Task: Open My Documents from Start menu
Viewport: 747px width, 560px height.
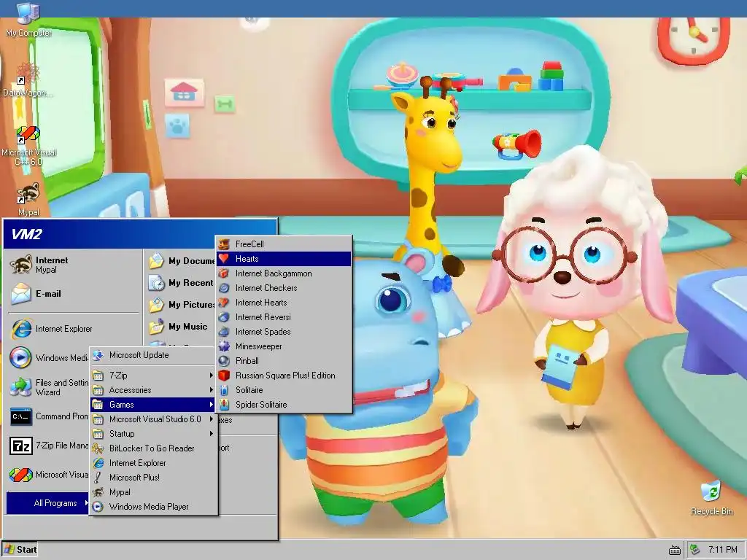Action: pos(181,261)
